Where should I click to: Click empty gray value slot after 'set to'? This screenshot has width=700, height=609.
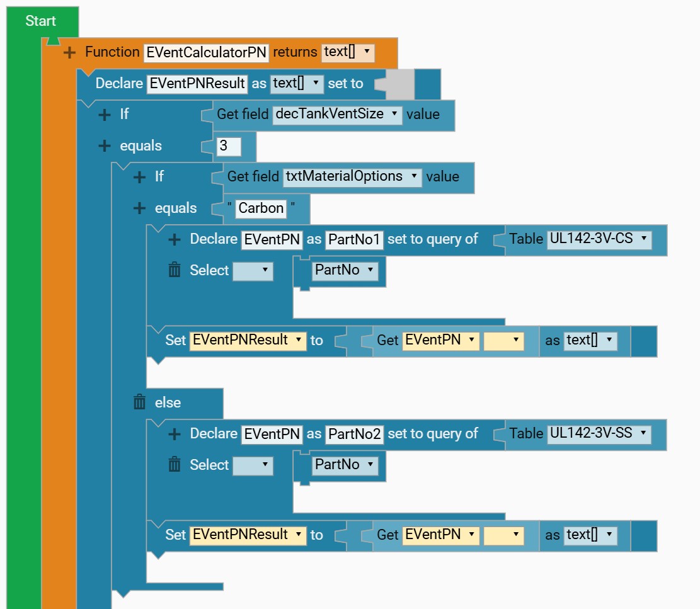click(x=400, y=84)
